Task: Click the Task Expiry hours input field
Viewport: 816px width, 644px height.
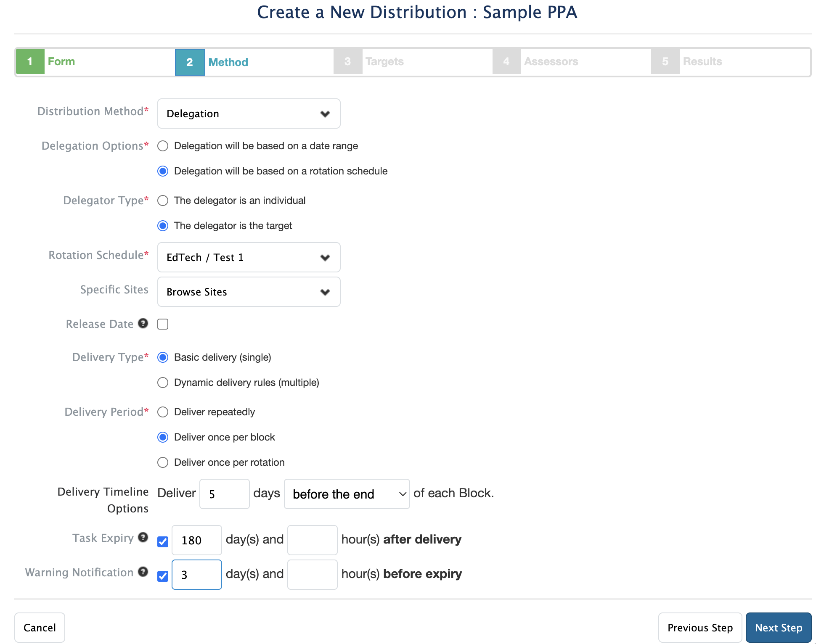Action: [312, 540]
